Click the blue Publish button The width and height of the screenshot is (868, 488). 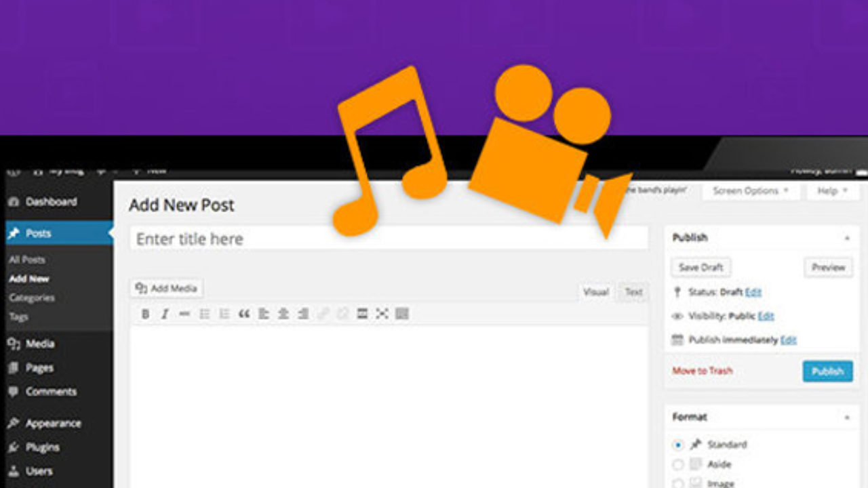coord(828,371)
